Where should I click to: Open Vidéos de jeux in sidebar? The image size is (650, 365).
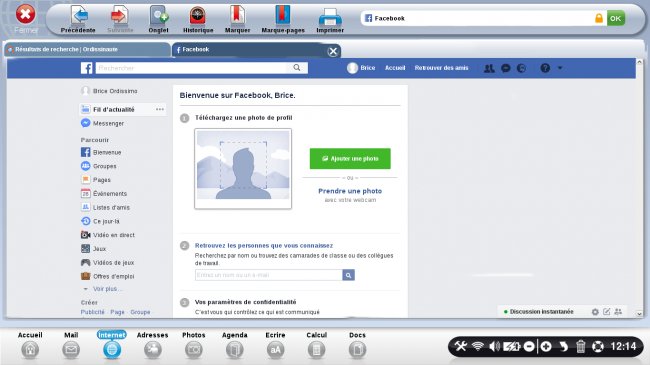click(x=107, y=263)
